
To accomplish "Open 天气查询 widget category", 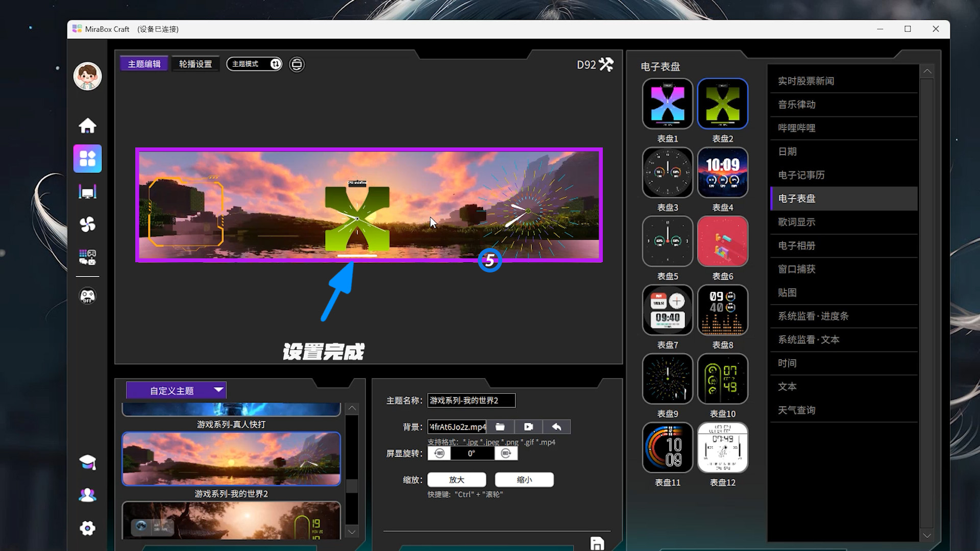I will pos(844,410).
